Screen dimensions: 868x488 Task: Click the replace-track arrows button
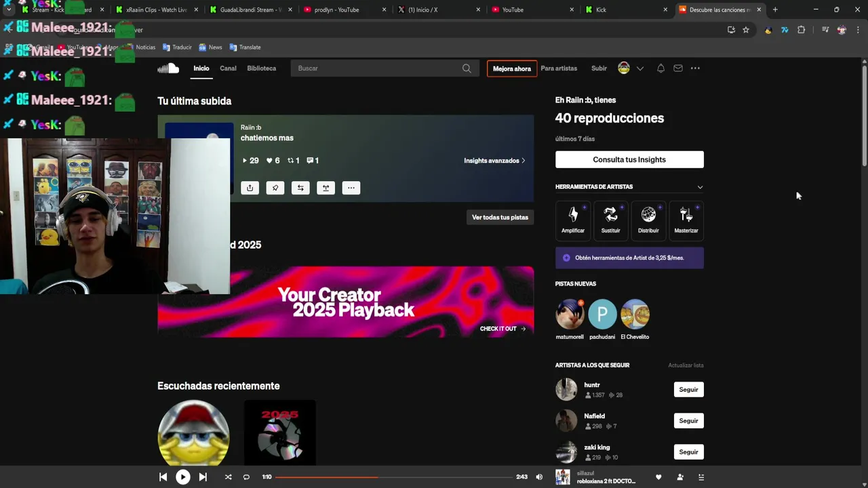(x=300, y=188)
